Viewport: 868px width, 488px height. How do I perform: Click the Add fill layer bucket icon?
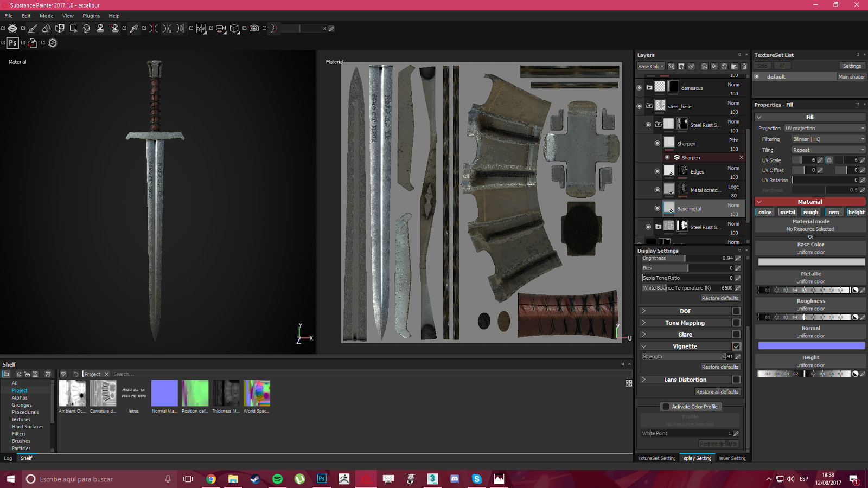[714, 66]
